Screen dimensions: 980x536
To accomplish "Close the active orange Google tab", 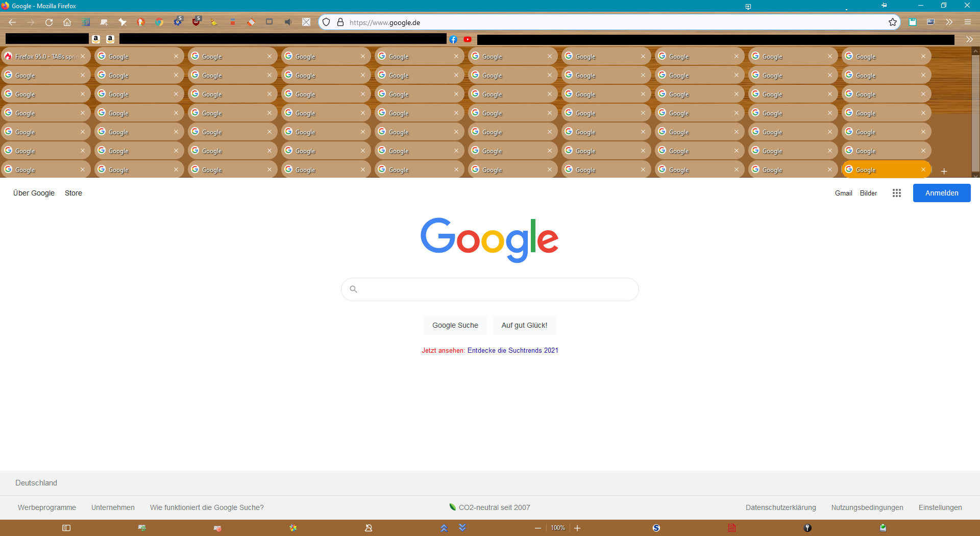I will pos(923,169).
